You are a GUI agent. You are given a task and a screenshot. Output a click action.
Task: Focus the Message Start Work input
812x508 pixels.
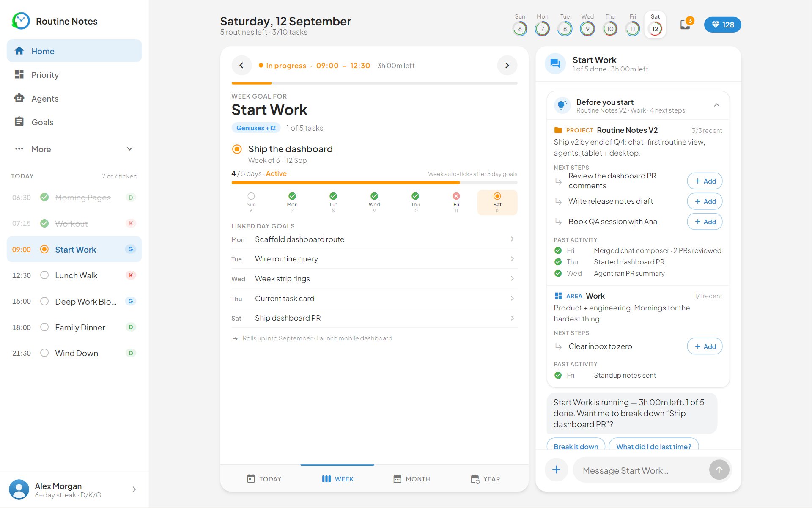(640, 470)
